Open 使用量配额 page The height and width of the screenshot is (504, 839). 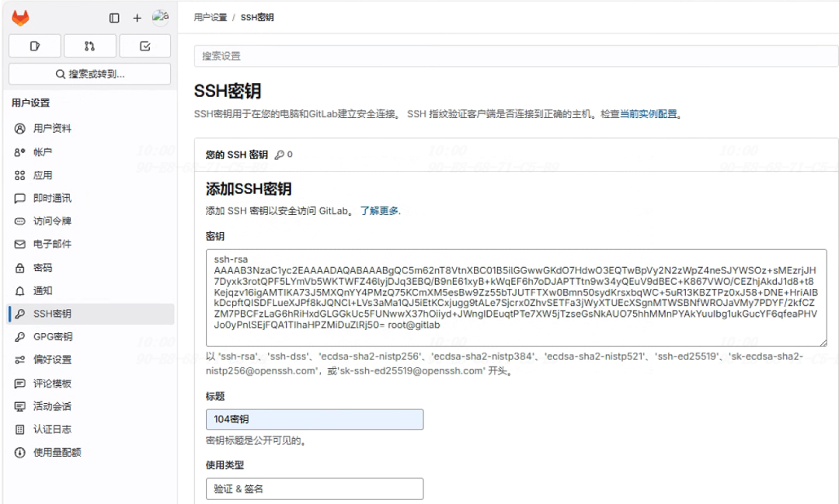point(57,453)
